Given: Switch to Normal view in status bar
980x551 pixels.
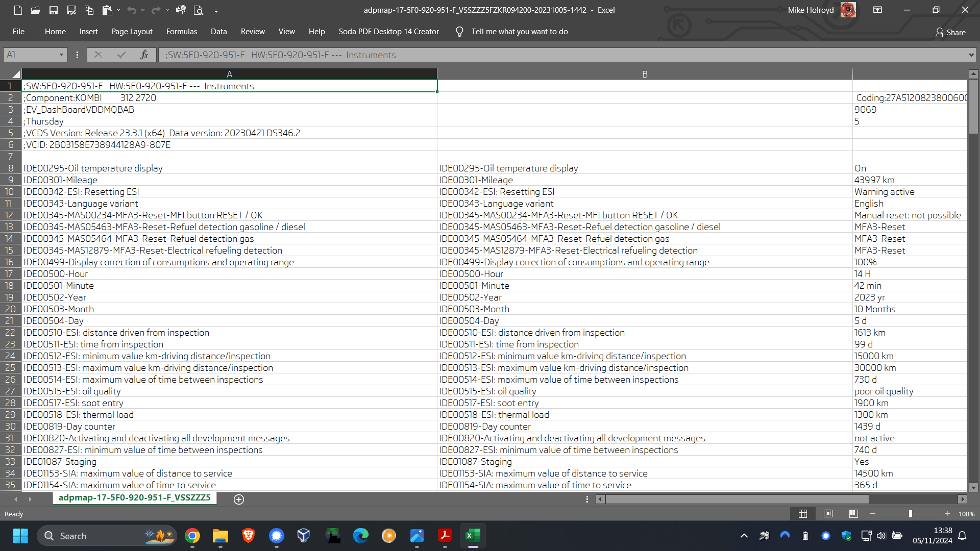Looking at the screenshot, I should (803, 514).
